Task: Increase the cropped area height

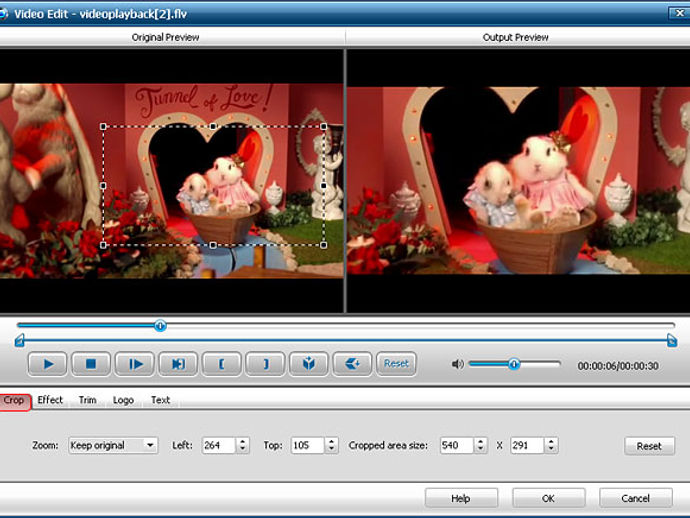Action: (551, 441)
